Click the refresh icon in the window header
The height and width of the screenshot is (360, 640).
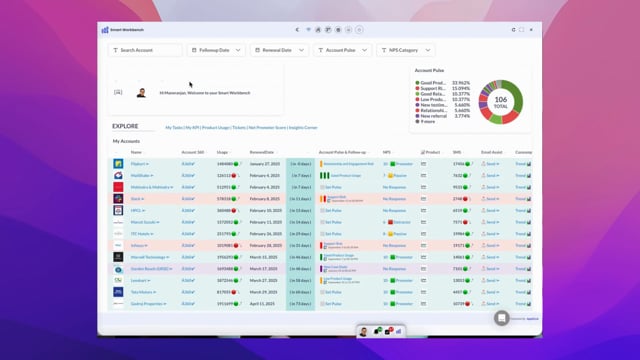[513, 30]
